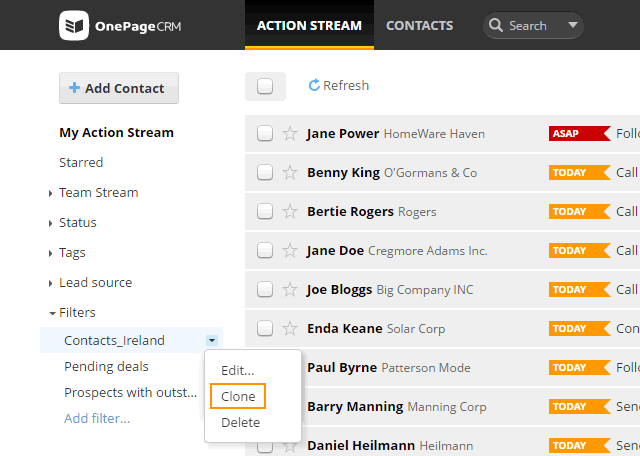This screenshot has height=456, width=640.
Task: Check the Benny King row checkbox
Action: pyautogui.click(x=265, y=173)
